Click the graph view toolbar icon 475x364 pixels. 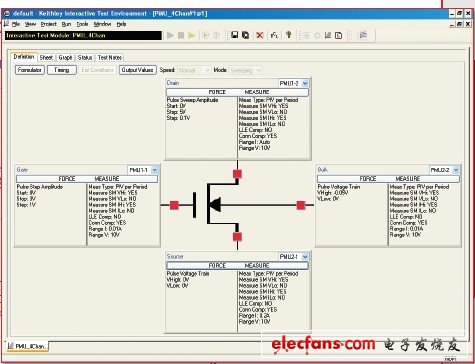(x=328, y=35)
